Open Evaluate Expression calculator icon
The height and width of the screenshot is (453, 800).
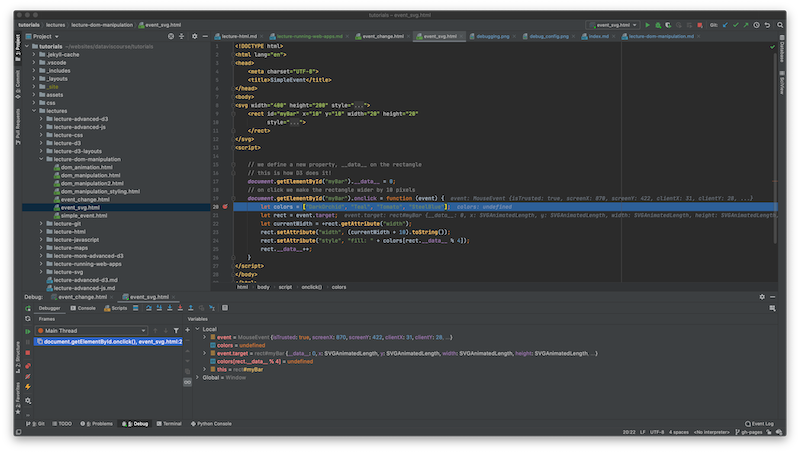tap(225, 308)
